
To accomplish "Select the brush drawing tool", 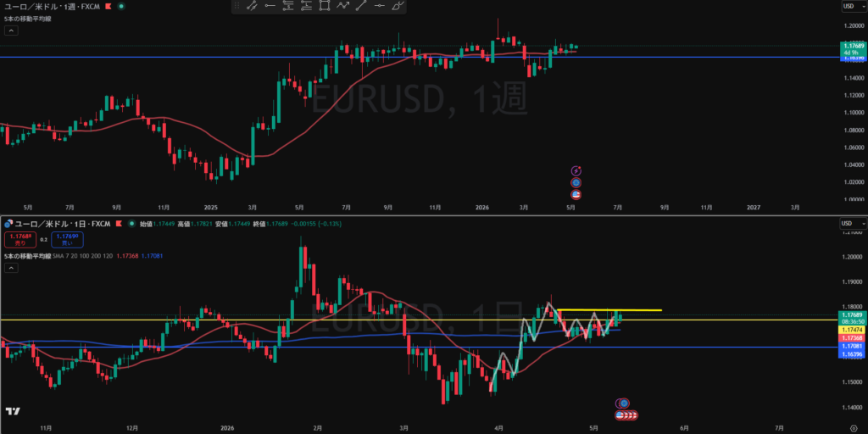I will point(398,6).
